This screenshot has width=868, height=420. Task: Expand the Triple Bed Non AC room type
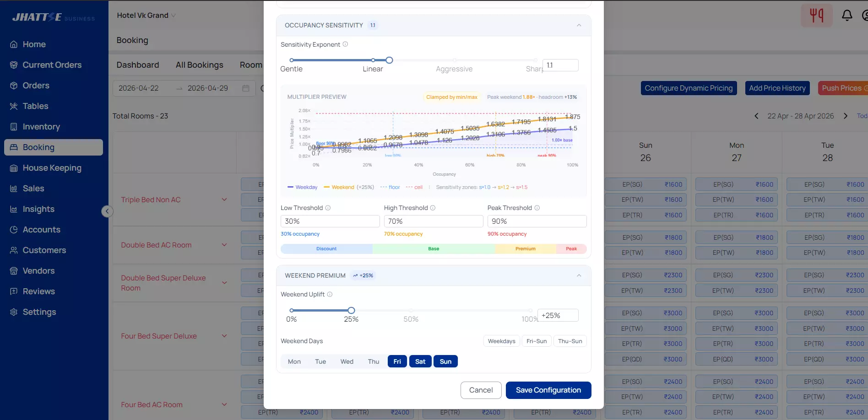click(224, 199)
